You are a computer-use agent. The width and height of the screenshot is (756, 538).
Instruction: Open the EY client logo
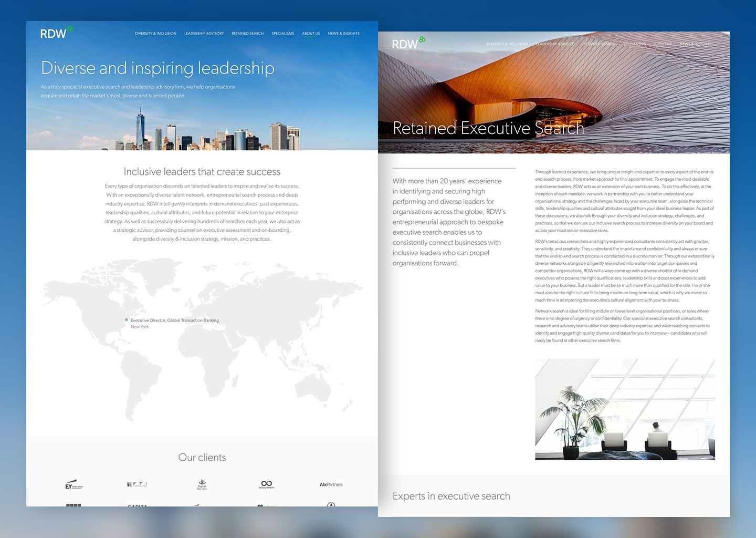(x=73, y=484)
